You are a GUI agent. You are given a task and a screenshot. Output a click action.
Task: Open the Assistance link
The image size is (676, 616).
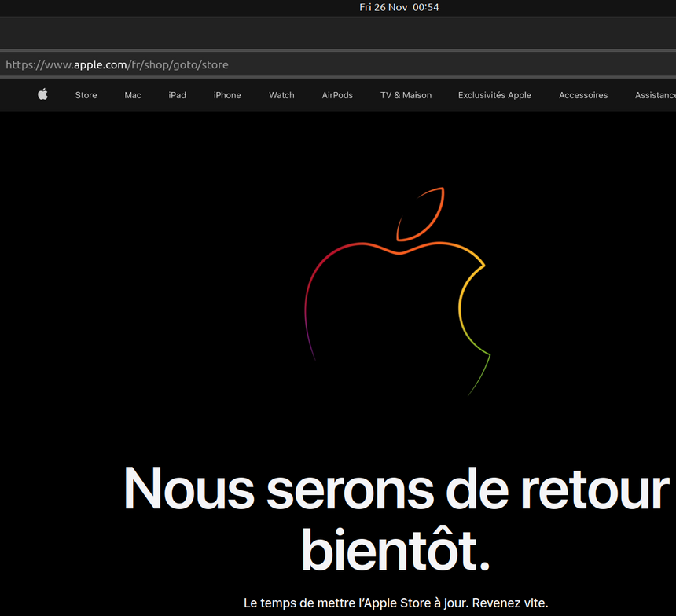click(x=654, y=95)
